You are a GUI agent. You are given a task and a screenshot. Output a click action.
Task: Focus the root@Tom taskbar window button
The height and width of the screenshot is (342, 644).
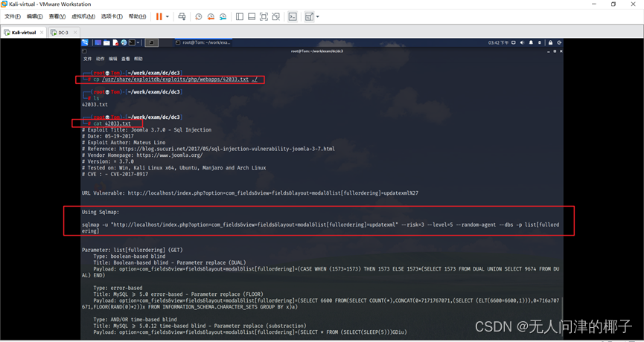203,42
